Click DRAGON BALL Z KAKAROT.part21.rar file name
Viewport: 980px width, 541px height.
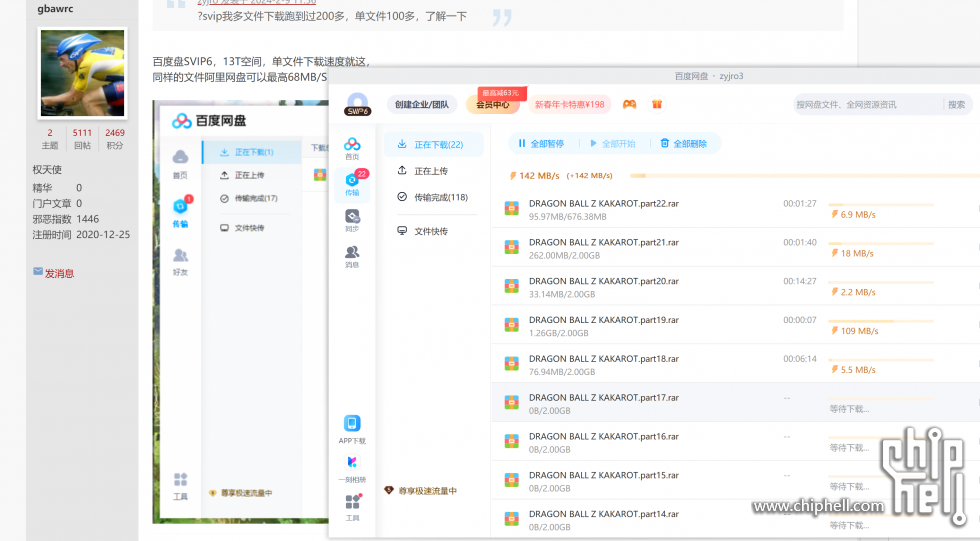[604, 242]
